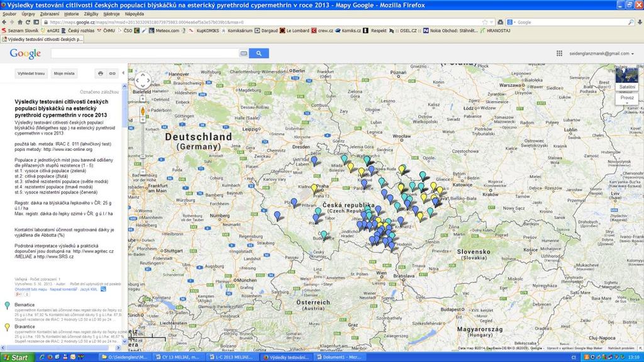Click the Ohodnotit tuto mapu link
Screen dimensions: 644x362
coord(31,289)
